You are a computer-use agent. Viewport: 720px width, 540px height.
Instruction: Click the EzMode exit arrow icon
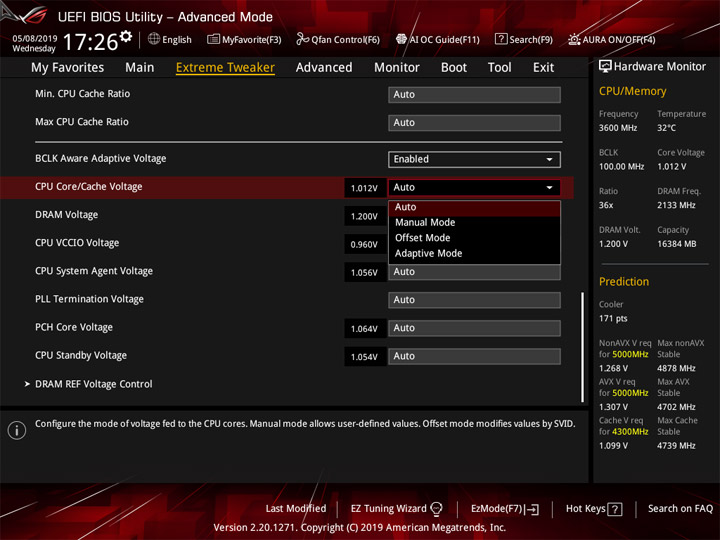click(532, 509)
